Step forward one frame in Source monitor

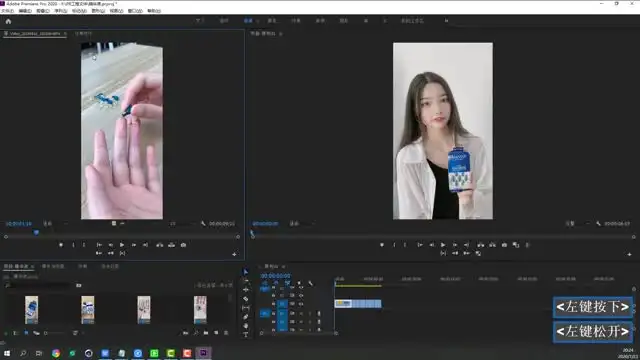coord(134,245)
